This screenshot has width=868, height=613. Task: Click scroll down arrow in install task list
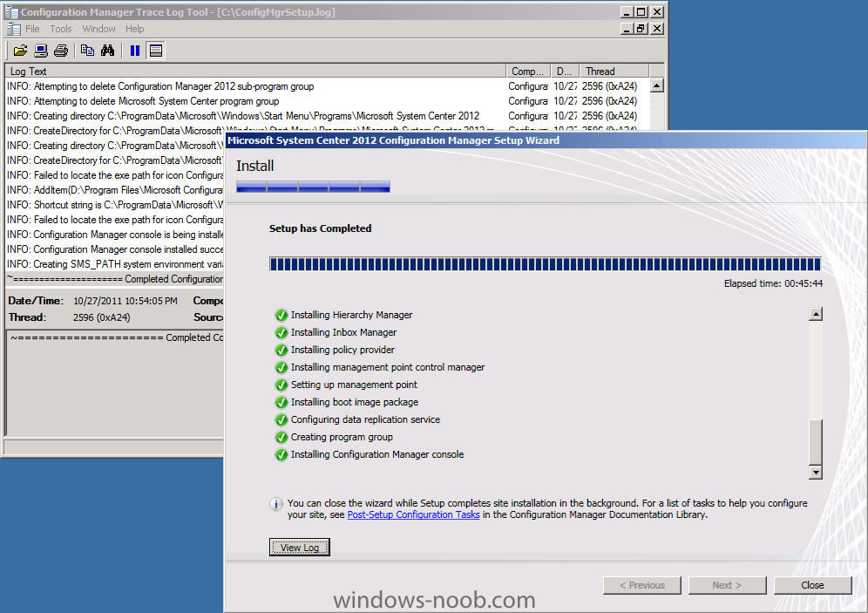click(x=815, y=473)
